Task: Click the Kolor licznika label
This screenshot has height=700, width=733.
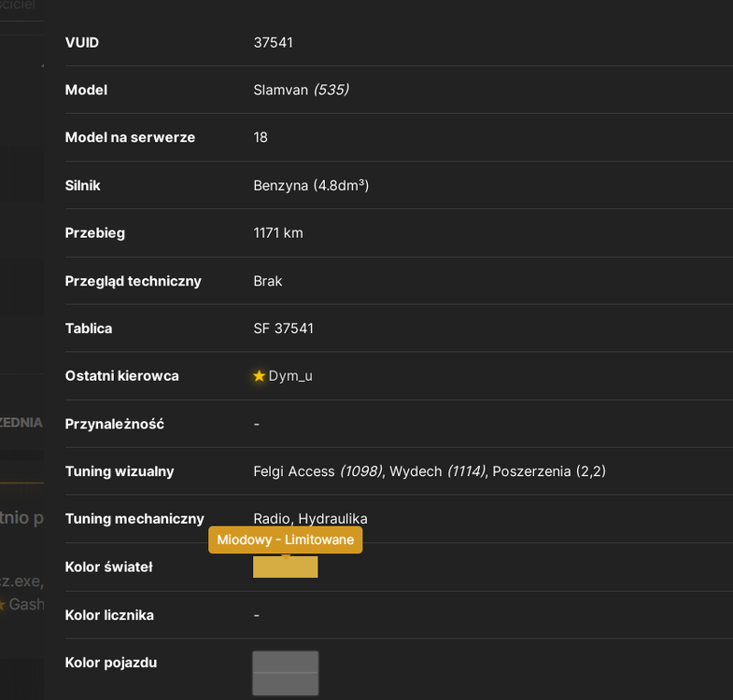Action: point(109,615)
